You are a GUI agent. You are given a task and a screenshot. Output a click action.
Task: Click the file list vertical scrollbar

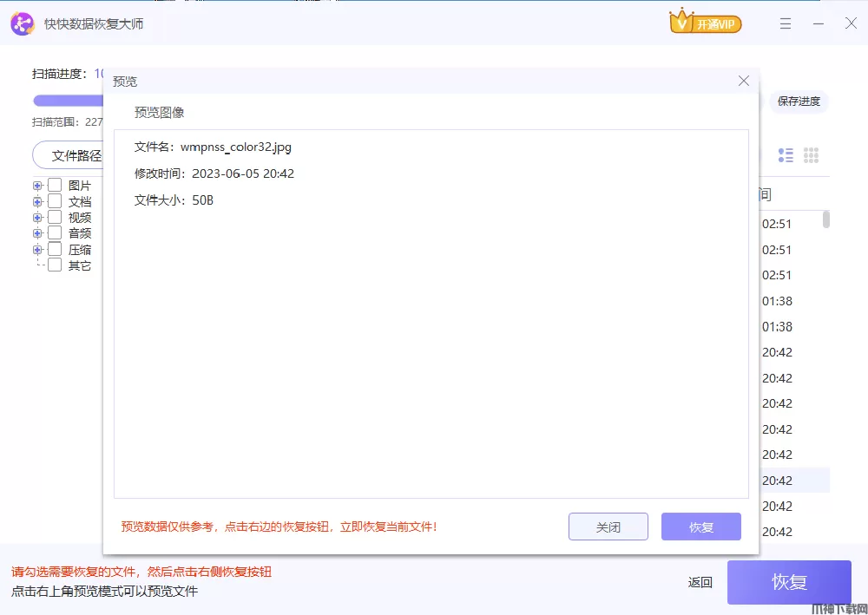(826, 219)
